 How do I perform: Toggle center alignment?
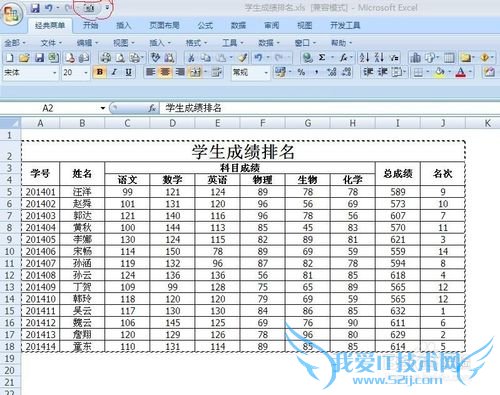pos(165,72)
